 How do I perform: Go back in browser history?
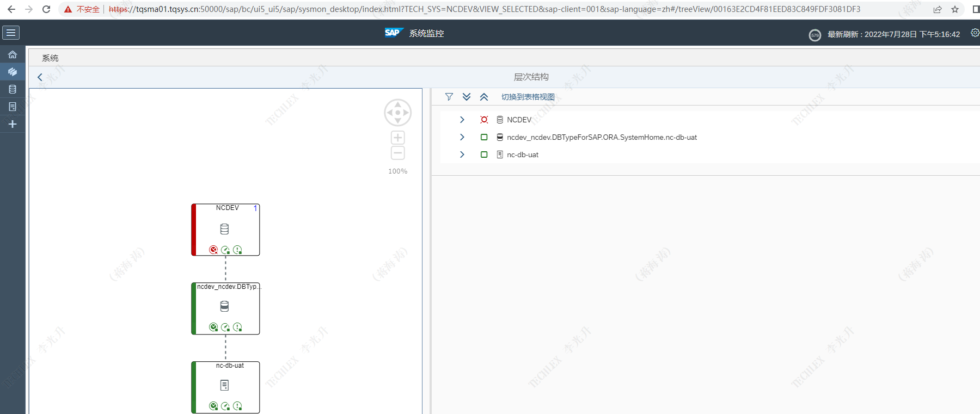coord(11,9)
